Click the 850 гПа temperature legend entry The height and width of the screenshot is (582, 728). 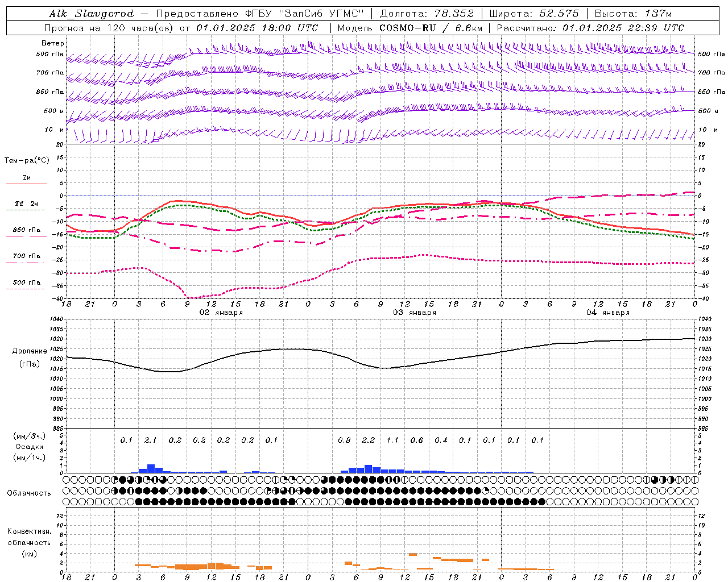pyautogui.click(x=27, y=230)
